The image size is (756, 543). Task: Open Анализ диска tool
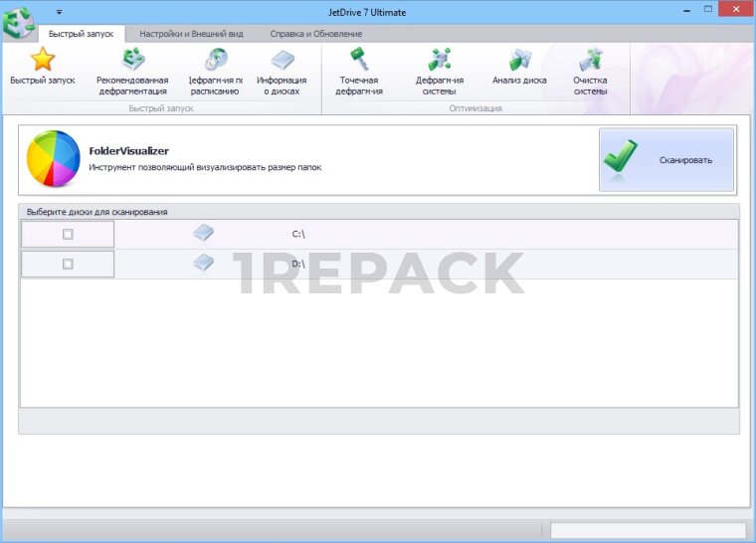[x=519, y=61]
